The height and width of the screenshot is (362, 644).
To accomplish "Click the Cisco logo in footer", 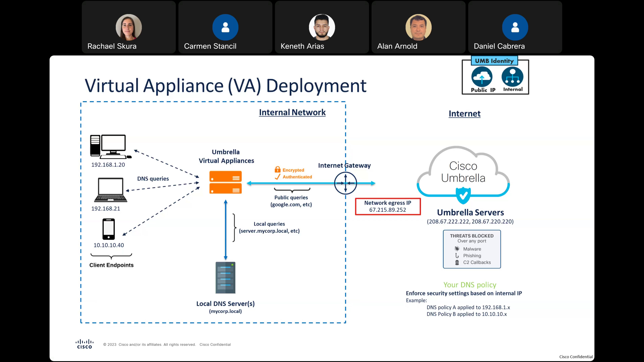I will coord(85,344).
